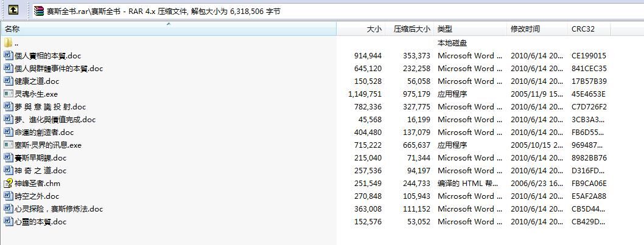Image resolution: width=644 pixels, height=245 pixels.
Task: Click the 神峰圣者.chm help file icon
Action: [8, 184]
